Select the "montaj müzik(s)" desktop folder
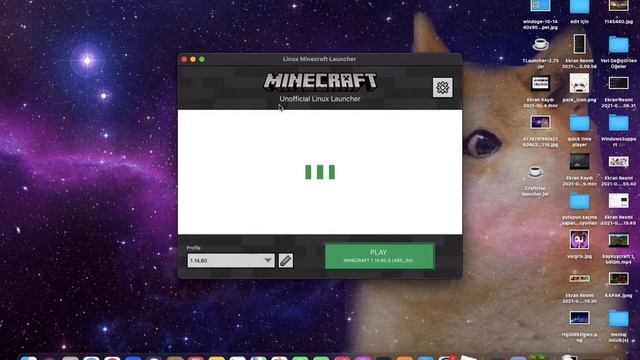 [618, 318]
